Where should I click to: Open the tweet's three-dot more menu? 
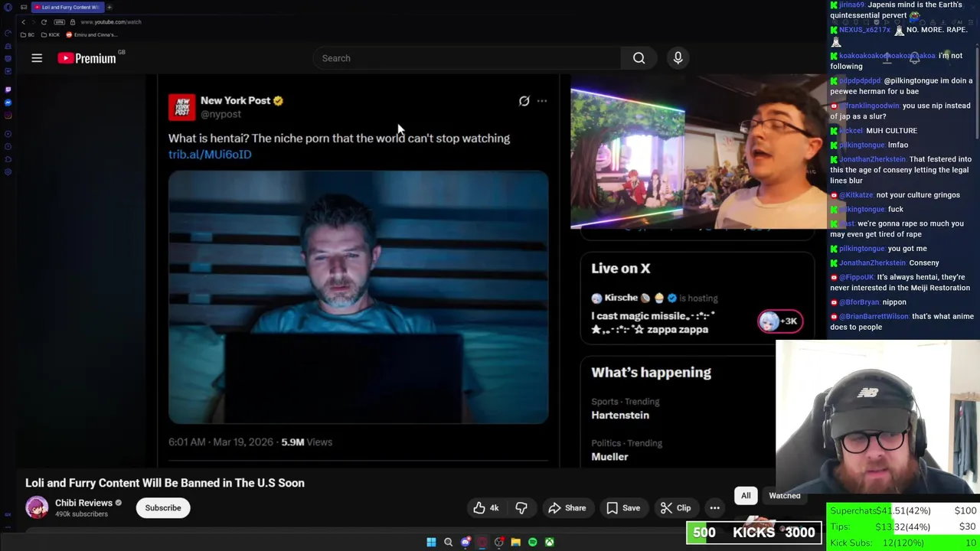[x=542, y=101]
